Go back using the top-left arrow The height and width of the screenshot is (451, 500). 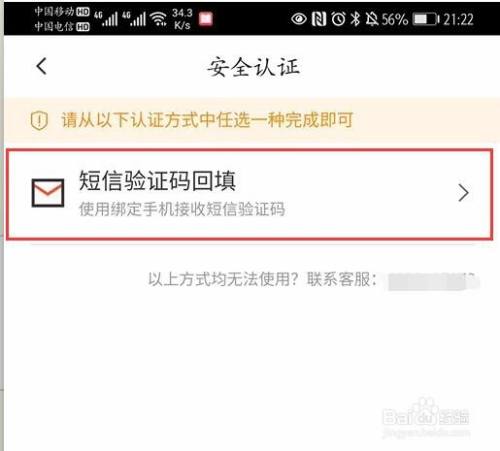[x=42, y=66]
